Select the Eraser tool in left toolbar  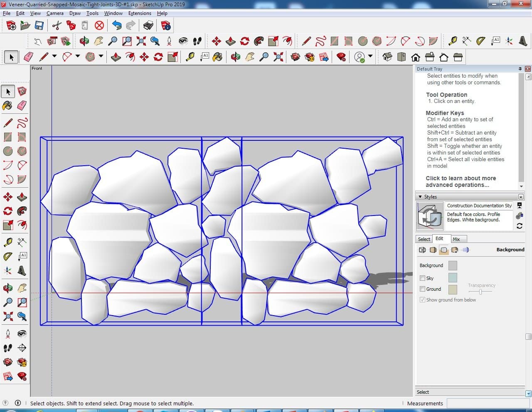[x=22, y=105]
